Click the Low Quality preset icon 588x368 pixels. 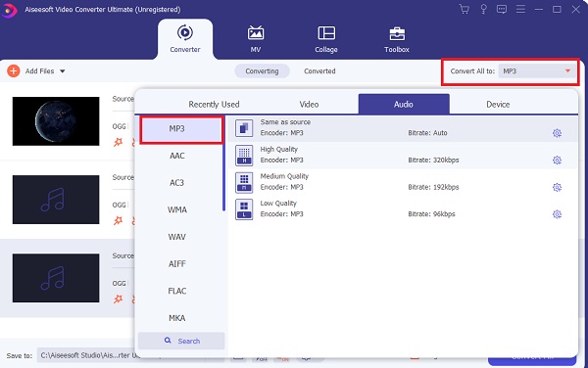(x=244, y=209)
